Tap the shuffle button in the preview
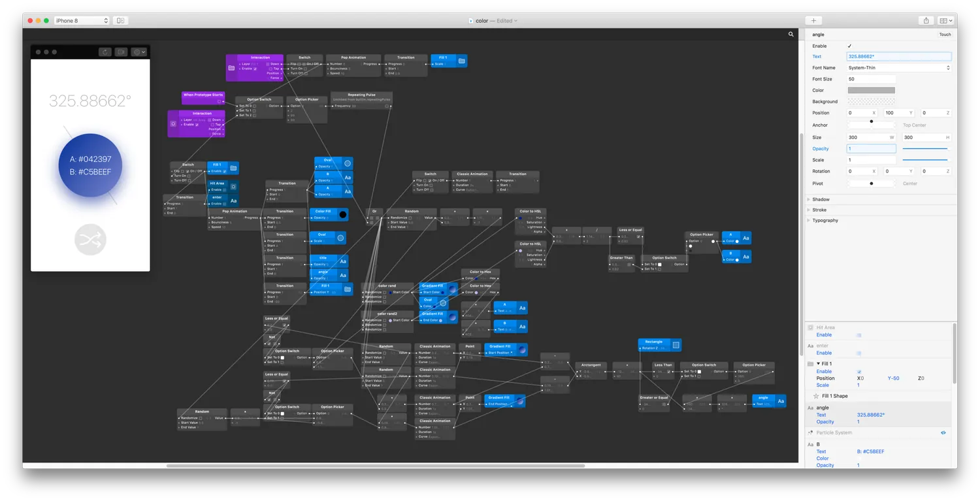The image size is (980, 501). pyautogui.click(x=90, y=240)
